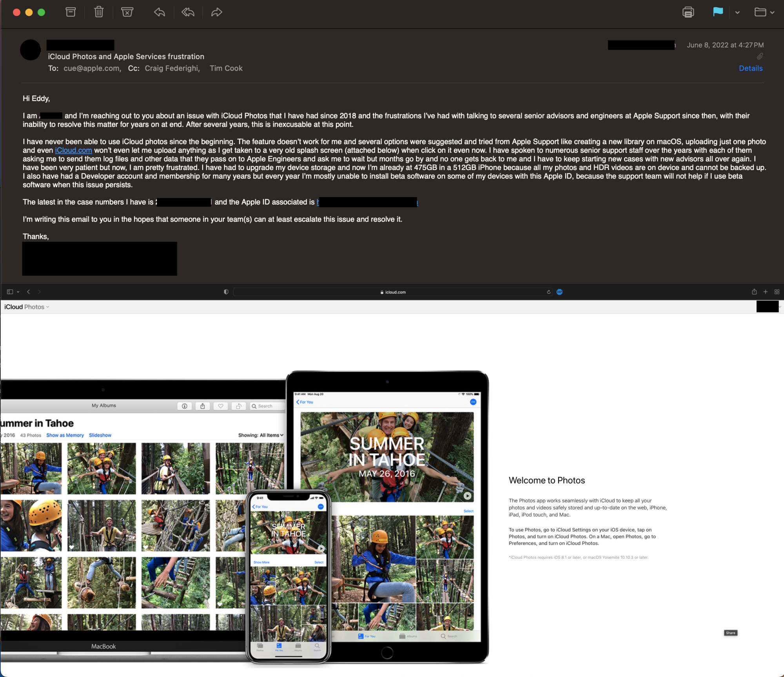Go back in Safari
This screenshot has width=784, height=677.
(29, 291)
